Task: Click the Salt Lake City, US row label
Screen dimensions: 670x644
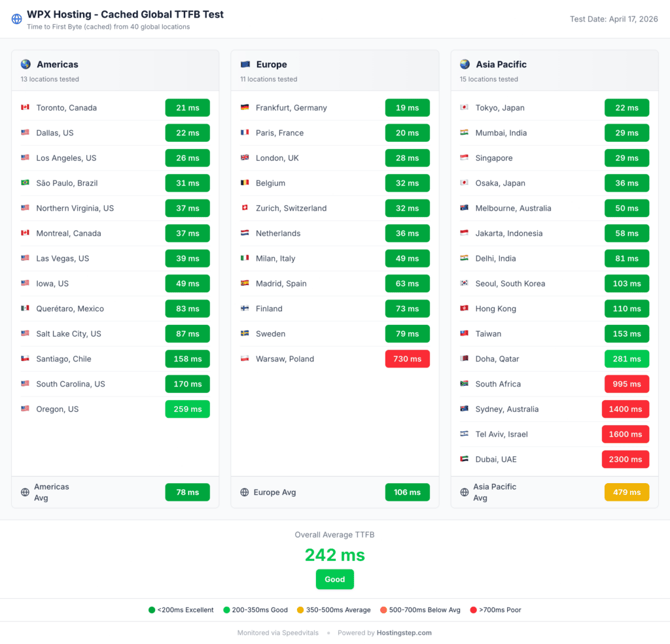Action: (x=69, y=334)
